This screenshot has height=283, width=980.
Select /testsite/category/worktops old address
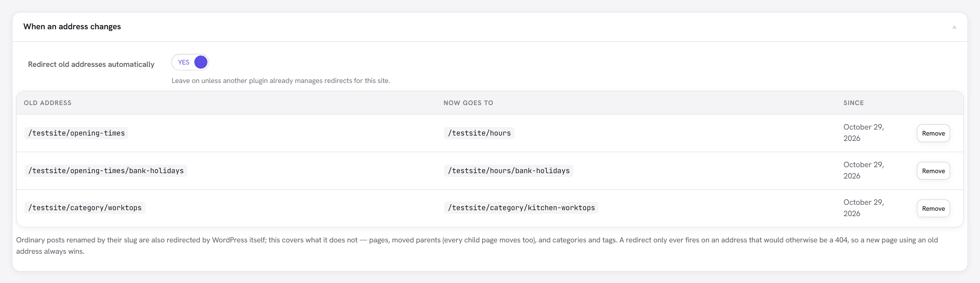tap(85, 207)
